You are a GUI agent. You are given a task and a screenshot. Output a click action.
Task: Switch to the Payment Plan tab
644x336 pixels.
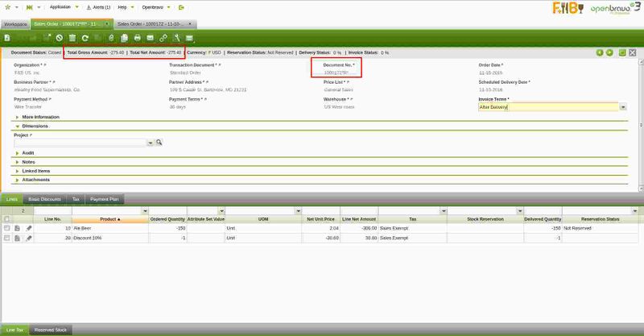coord(105,198)
